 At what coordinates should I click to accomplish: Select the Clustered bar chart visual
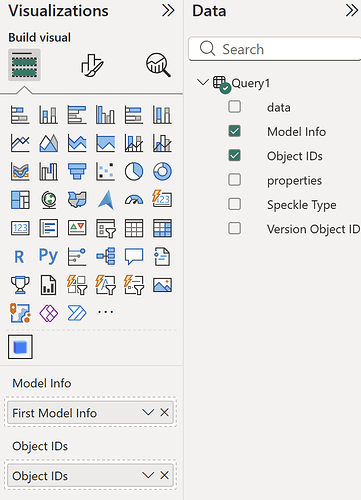point(77,115)
